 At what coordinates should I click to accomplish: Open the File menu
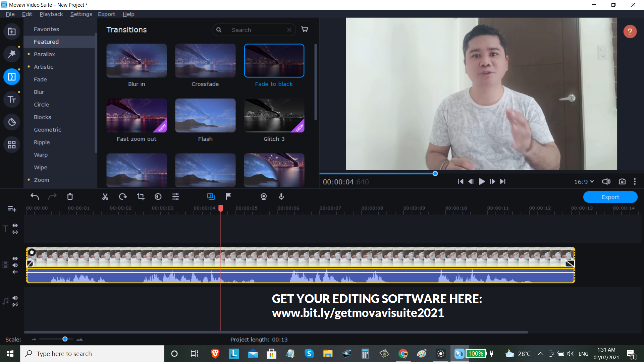pos(10,14)
